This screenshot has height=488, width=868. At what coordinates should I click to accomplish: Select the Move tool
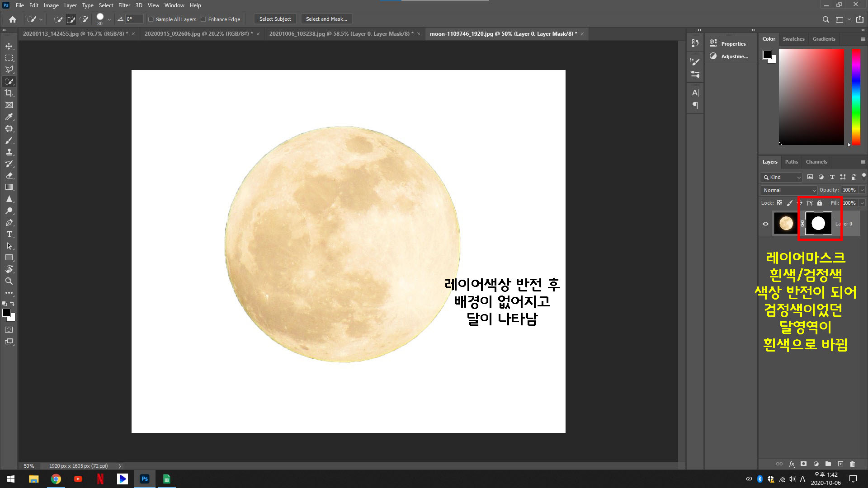(9, 46)
